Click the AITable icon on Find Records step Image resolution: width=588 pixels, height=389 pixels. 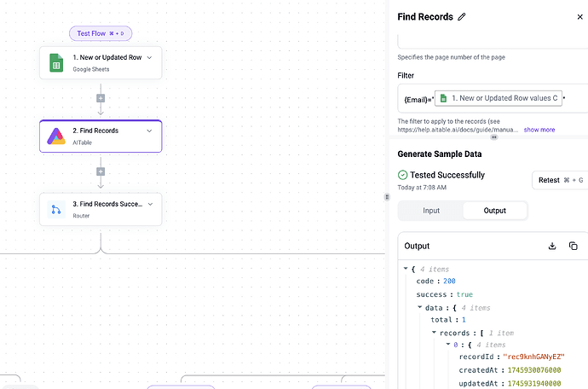(x=57, y=136)
